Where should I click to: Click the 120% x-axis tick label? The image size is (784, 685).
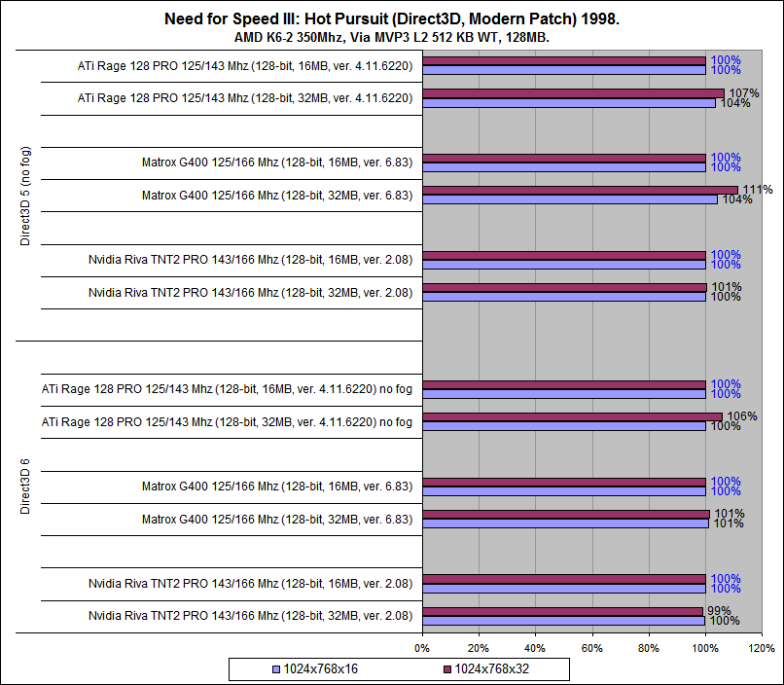(762, 648)
